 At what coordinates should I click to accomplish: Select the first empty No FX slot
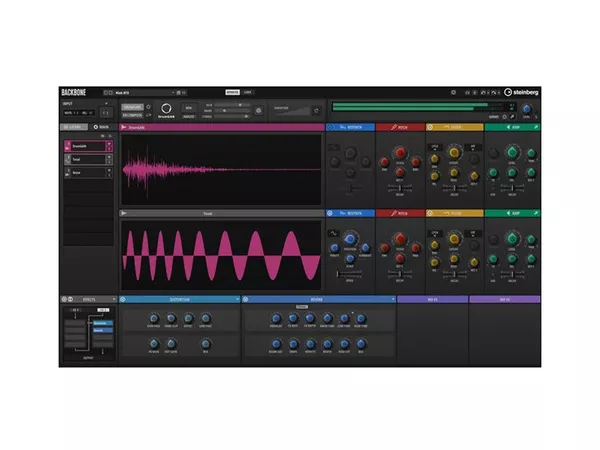click(432, 299)
